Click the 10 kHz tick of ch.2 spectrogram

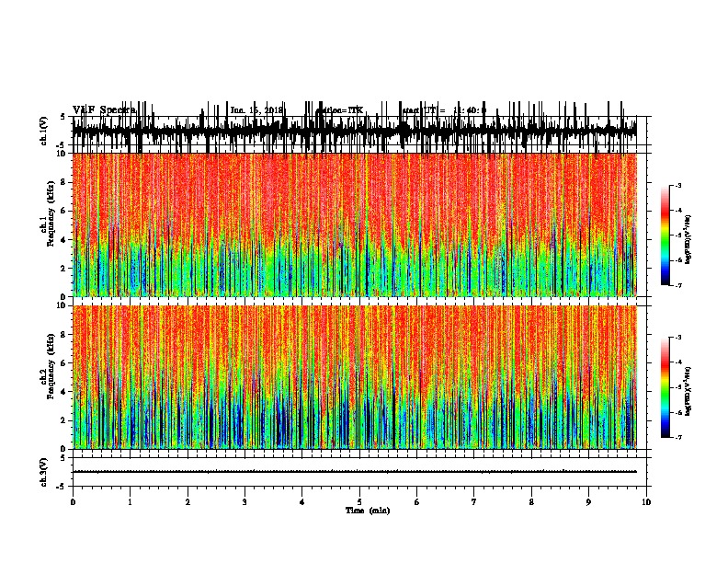(63, 305)
